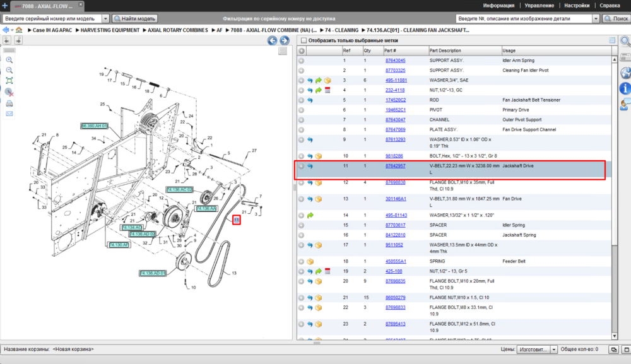This screenshot has width=631, height=364.
Task: Click the serial number input field
Action: (x=52, y=18)
